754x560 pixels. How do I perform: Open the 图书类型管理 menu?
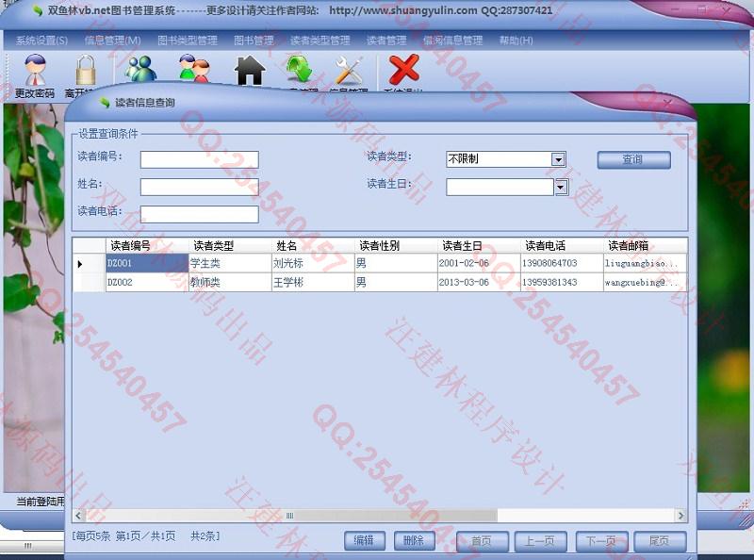[x=188, y=41]
